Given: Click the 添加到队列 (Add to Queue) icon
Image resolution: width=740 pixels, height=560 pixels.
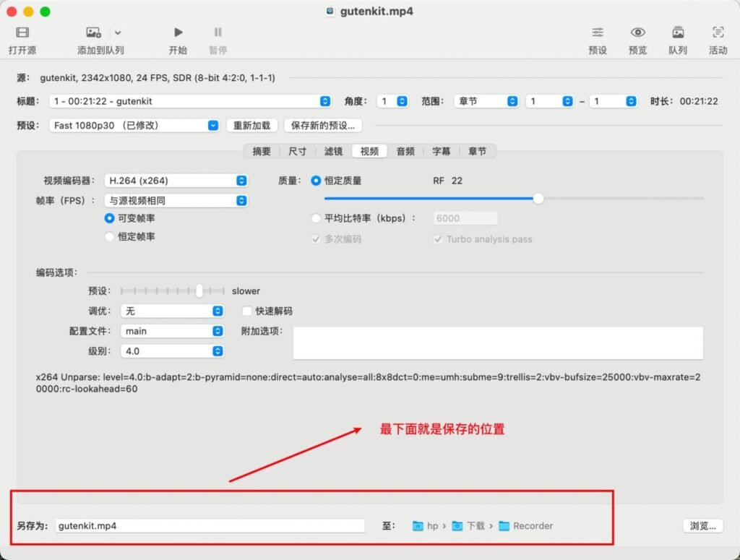Looking at the screenshot, I should (93, 33).
